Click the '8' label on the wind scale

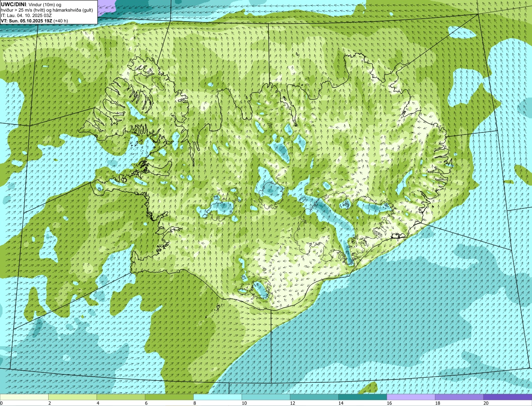pos(195,403)
